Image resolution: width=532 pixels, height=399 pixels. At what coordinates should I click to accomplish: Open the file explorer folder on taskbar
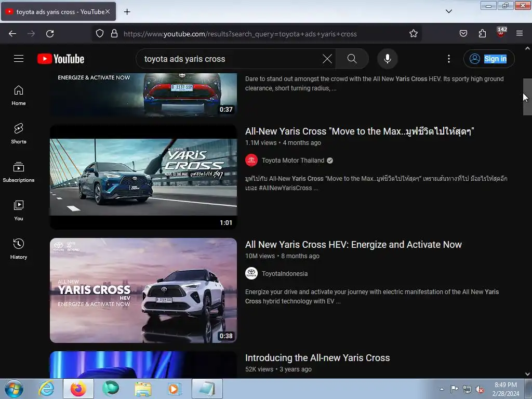pyautogui.click(x=143, y=389)
